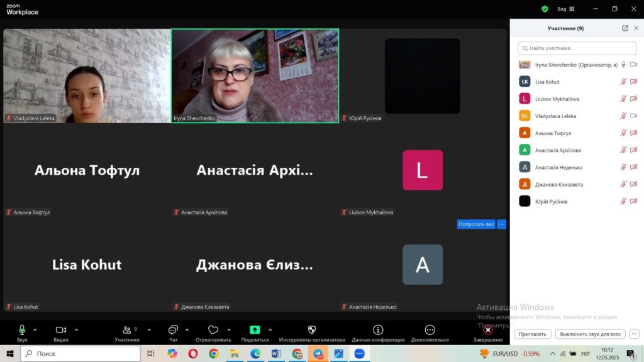This screenshot has height=362, width=644.
Task: Open File Explorer from the taskbar
Action: pyautogui.click(x=235, y=353)
